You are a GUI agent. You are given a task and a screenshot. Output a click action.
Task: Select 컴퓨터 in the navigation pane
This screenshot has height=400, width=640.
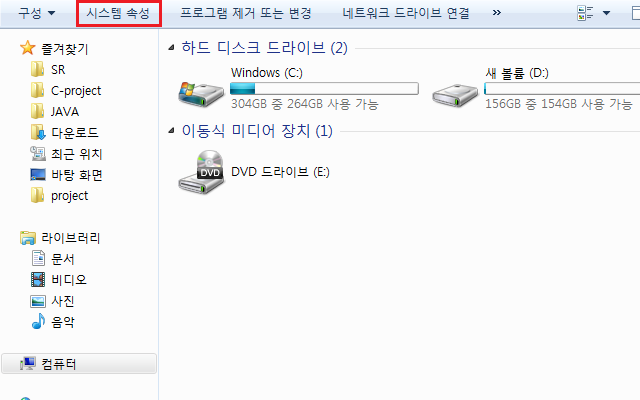79,364
